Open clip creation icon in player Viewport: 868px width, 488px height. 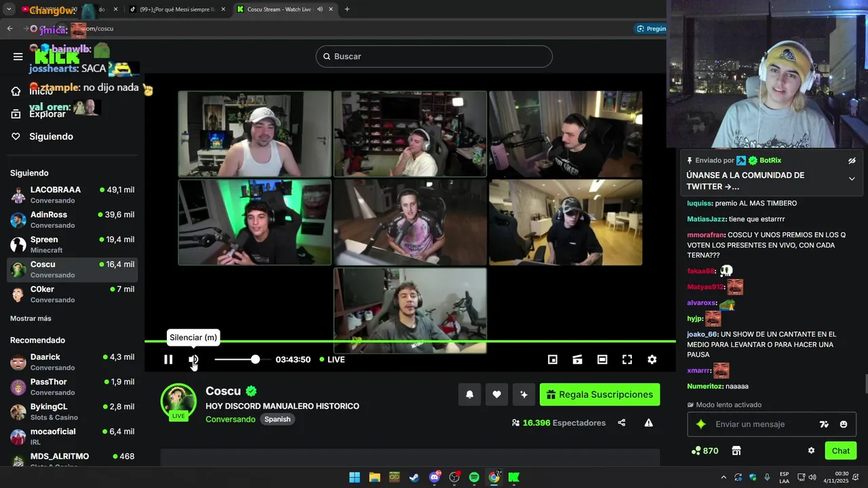pyautogui.click(x=577, y=360)
